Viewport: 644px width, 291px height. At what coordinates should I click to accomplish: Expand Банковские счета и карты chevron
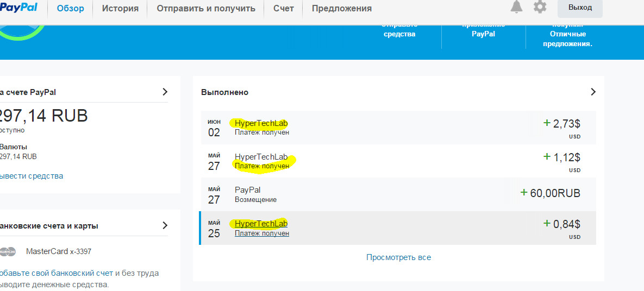point(165,225)
